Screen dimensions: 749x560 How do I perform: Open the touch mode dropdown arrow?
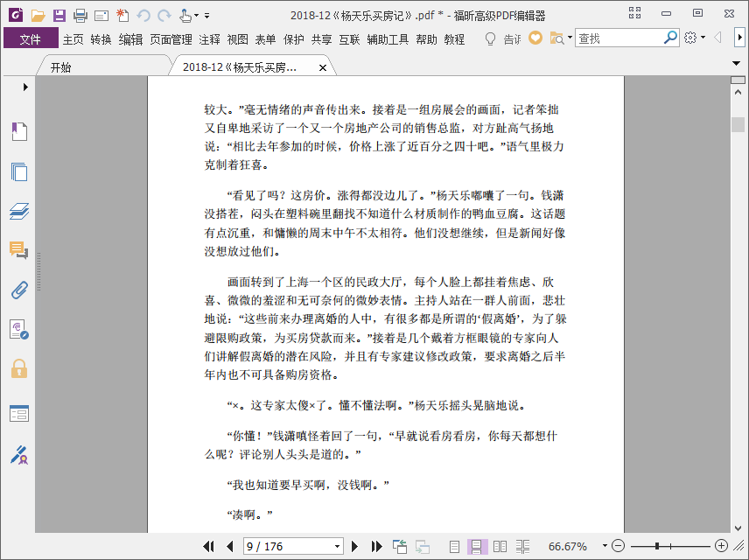coord(196,16)
